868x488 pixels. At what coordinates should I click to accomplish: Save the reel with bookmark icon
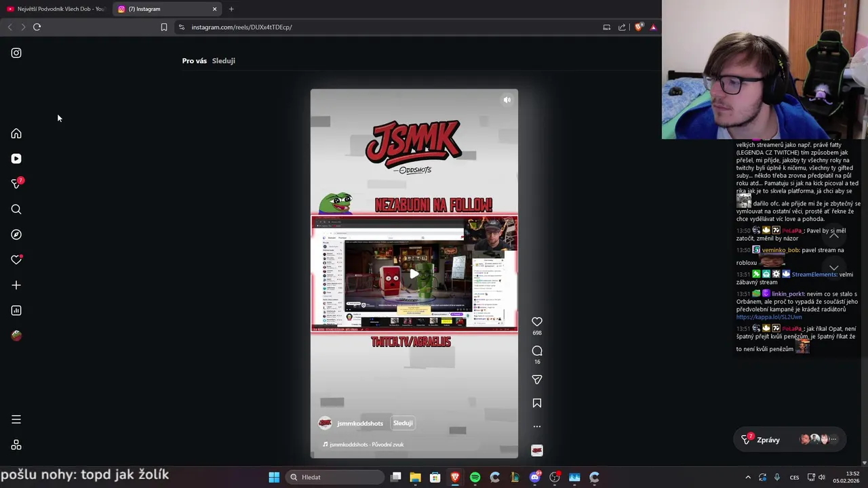(537, 403)
